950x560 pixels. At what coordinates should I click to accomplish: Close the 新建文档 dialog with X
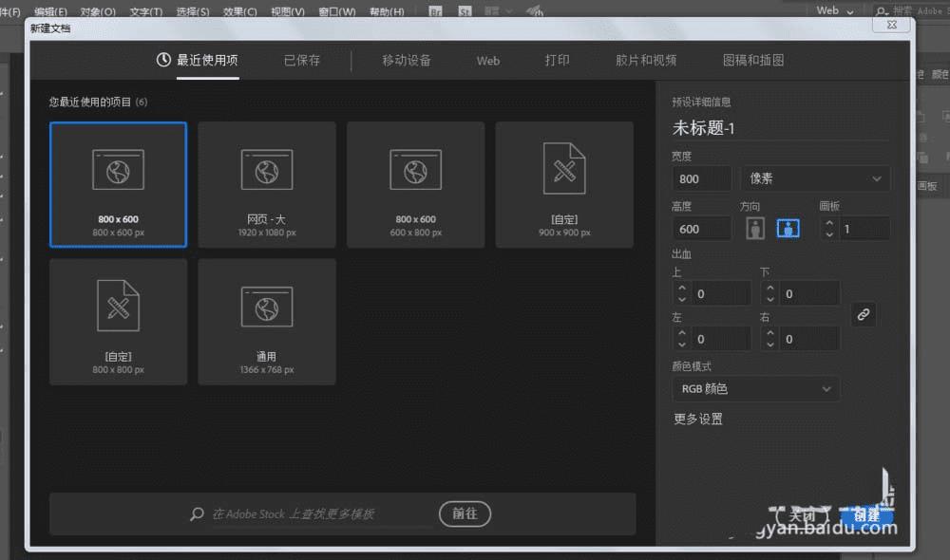coord(892,25)
